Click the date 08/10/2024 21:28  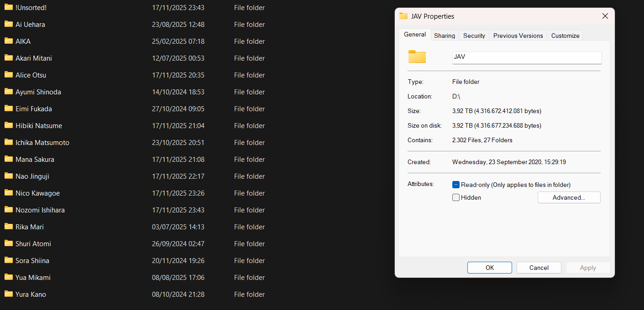pyautogui.click(x=178, y=294)
